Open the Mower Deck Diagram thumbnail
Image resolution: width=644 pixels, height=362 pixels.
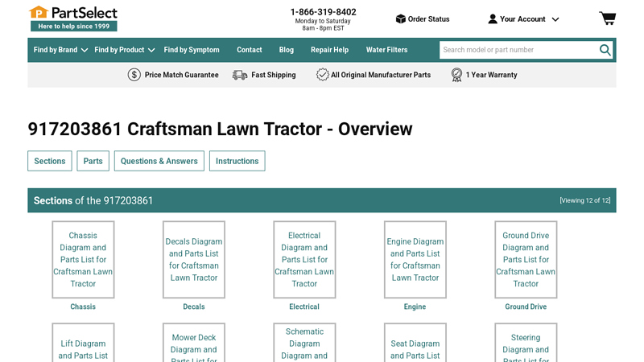(194, 343)
